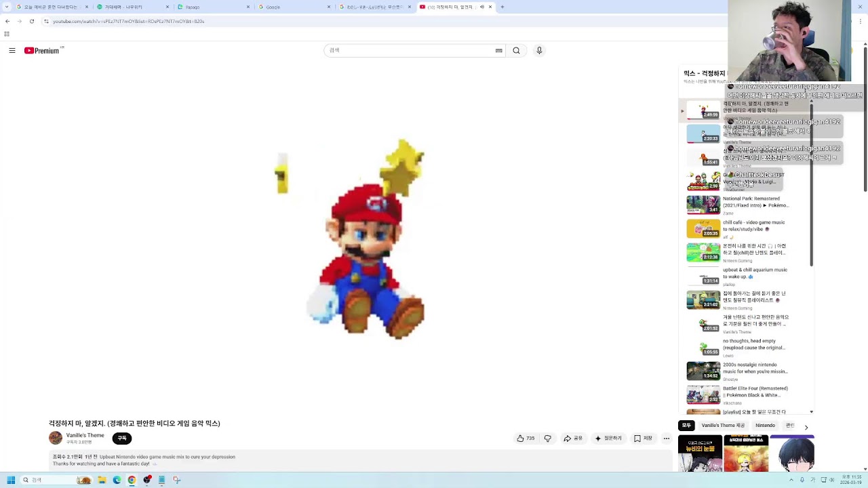This screenshot has width=868, height=488.
Task: Open Chrome from the taskbar
Action: click(132, 480)
